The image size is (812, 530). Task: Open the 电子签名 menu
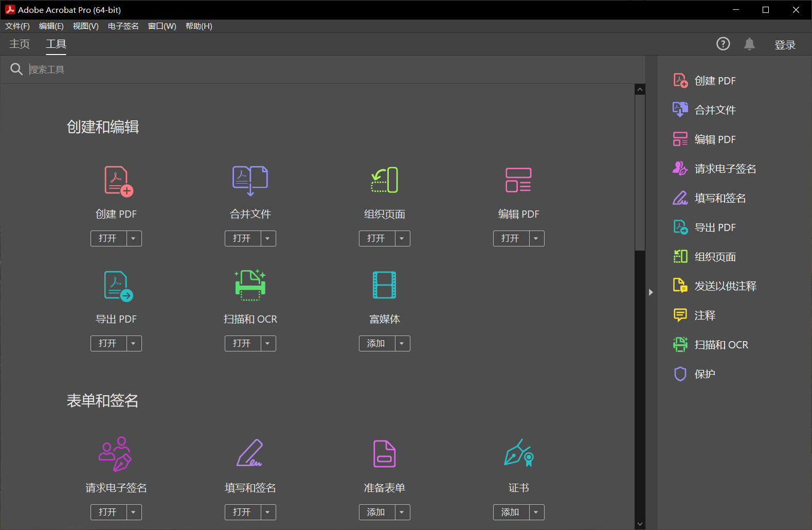(x=123, y=26)
